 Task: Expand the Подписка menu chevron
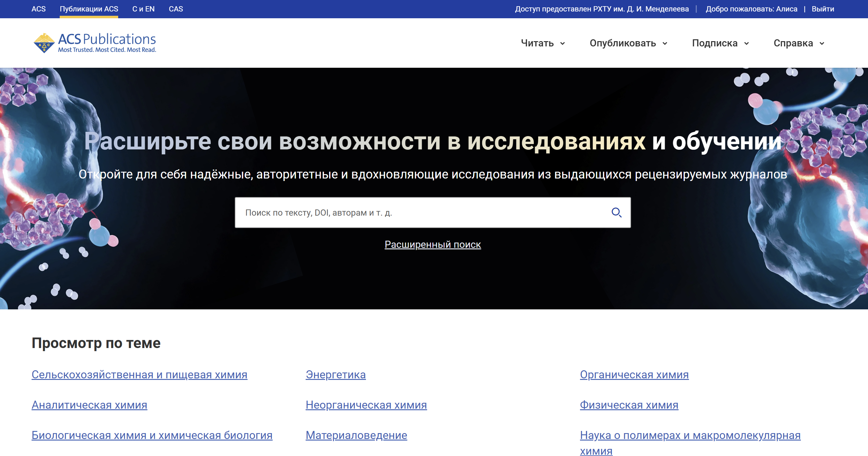(746, 44)
